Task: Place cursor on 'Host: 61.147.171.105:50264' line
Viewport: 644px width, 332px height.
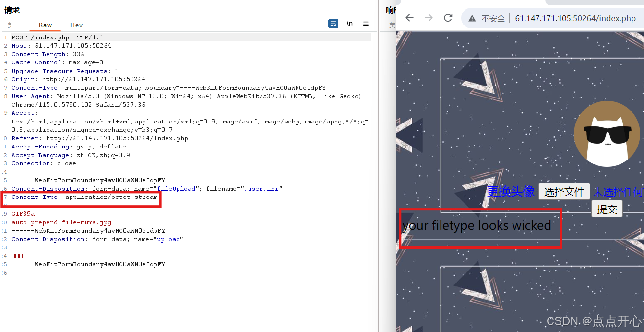Action: click(61, 46)
